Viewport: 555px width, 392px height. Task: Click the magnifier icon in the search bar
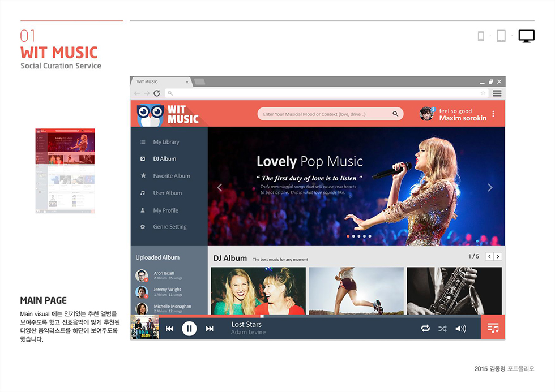(x=395, y=113)
